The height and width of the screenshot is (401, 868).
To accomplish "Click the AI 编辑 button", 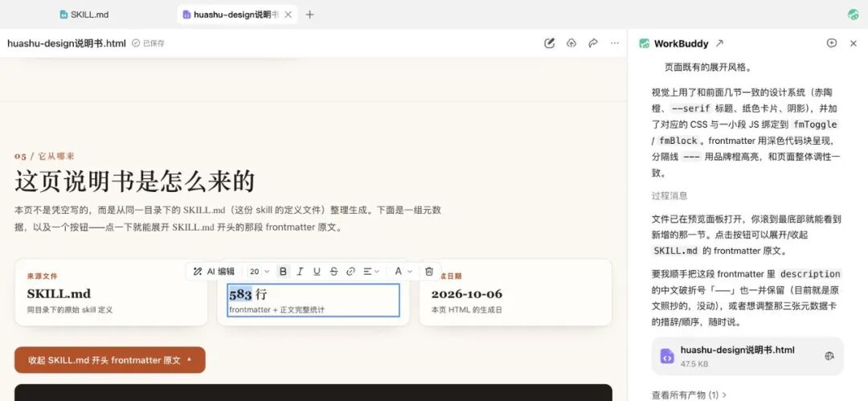I will tap(214, 272).
